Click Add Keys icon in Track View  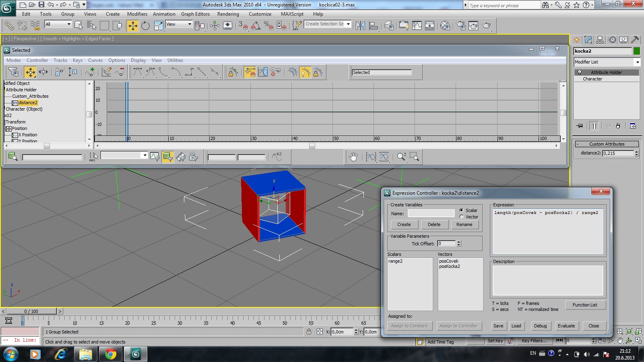pos(90,72)
